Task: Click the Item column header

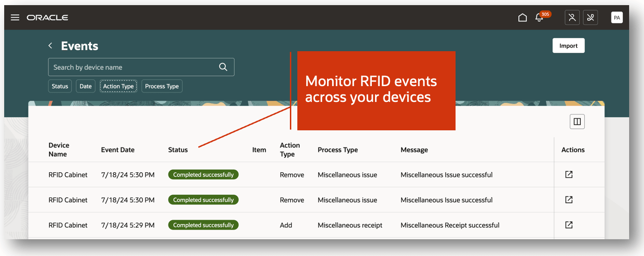Action: point(259,150)
